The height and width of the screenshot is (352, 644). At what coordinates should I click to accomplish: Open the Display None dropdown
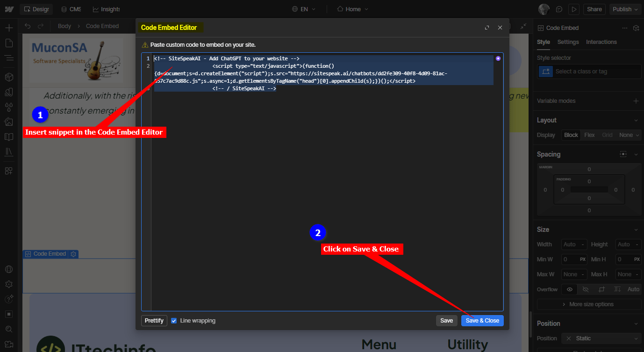point(629,135)
